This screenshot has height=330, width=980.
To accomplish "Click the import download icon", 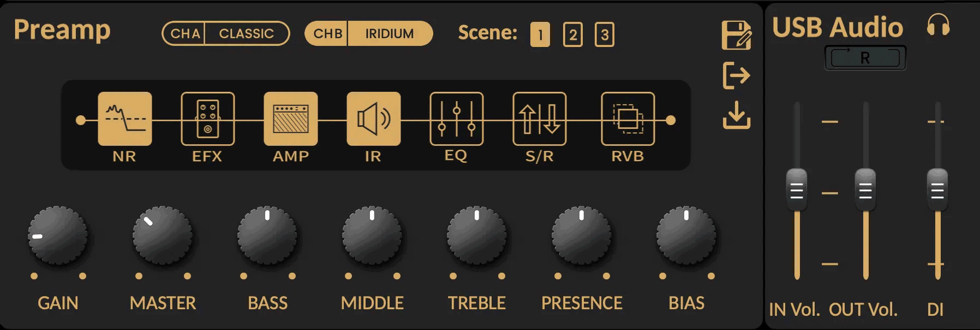I will (x=736, y=115).
